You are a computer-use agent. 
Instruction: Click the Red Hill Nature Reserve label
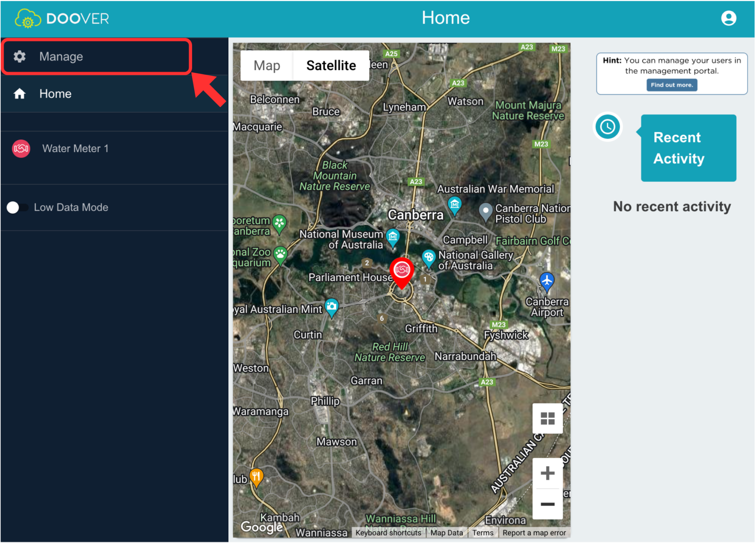390,352
